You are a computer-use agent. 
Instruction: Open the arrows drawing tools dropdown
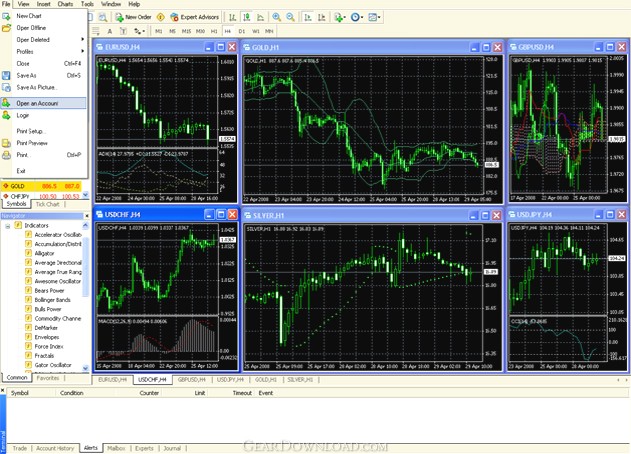point(139,31)
